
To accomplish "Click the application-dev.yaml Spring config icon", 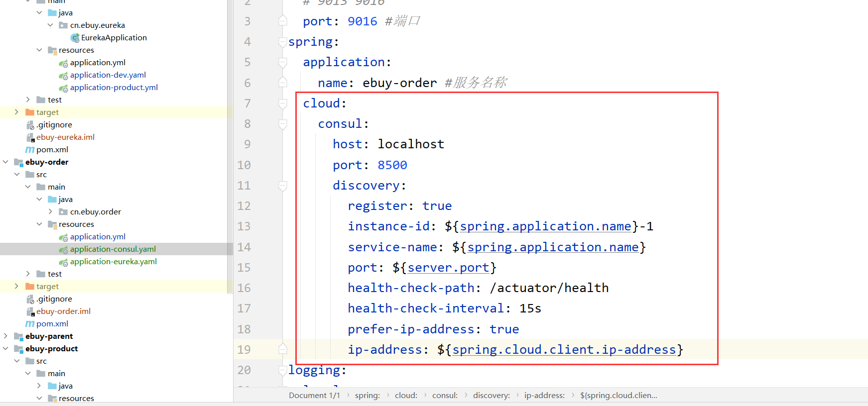I will pos(63,76).
